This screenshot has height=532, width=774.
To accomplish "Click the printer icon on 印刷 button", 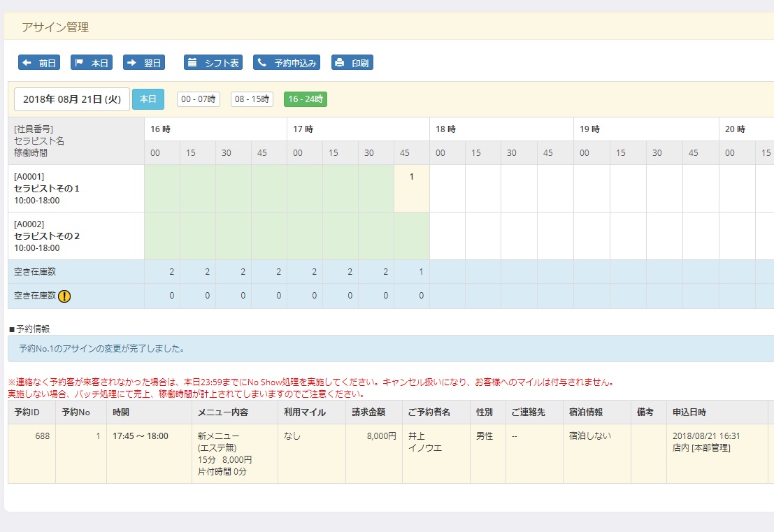I will 341,62.
